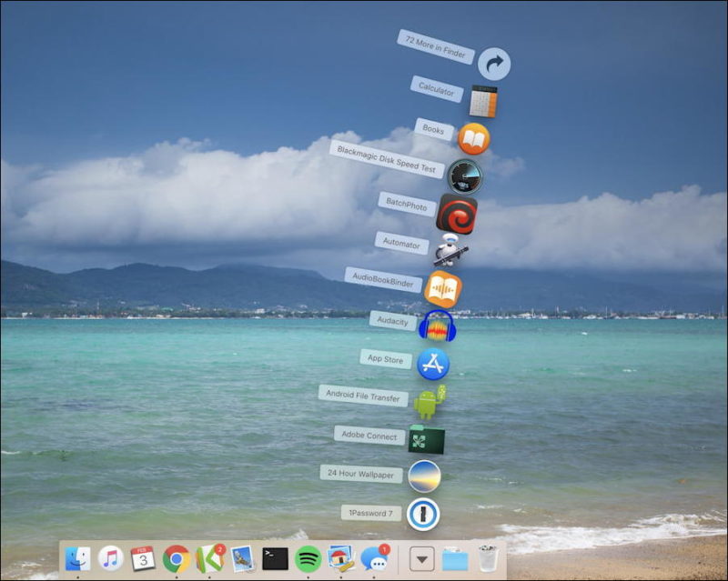Open 1Password 7

click(x=424, y=512)
